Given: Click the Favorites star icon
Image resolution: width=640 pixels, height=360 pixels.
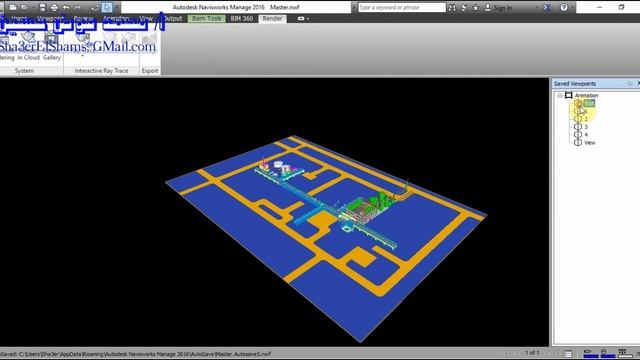Looking at the screenshot, I should click(x=476, y=7).
